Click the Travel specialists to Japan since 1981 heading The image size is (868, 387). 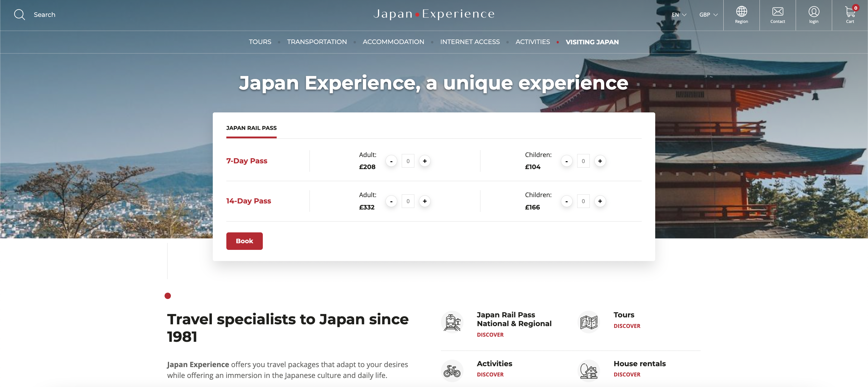pyautogui.click(x=288, y=328)
